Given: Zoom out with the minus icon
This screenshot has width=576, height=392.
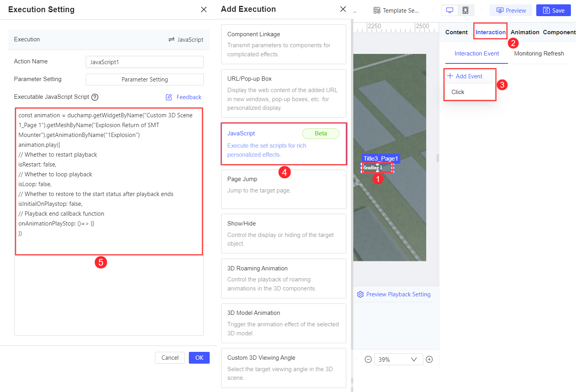Looking at the screenshot, I should coord(368,359).
